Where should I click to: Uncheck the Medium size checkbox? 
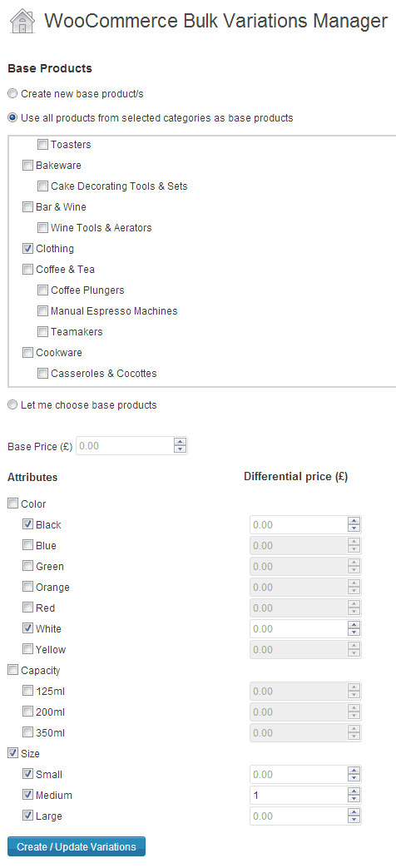[27, 795]
